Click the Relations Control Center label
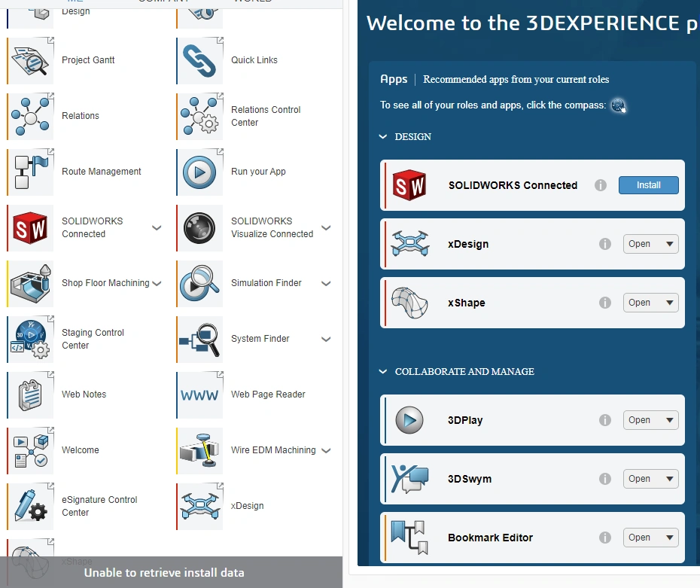Image resolution: width=700 pixels, height=588 pixels. 266,116
